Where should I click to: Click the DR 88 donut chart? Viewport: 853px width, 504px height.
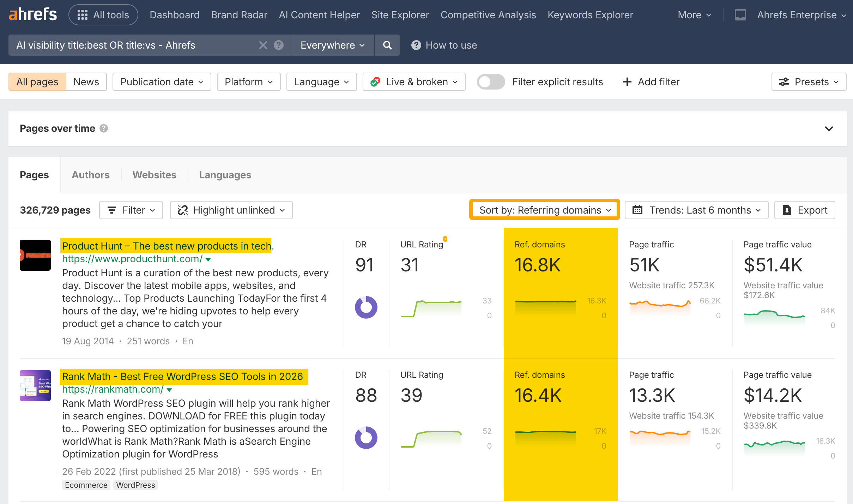point(366,438)
